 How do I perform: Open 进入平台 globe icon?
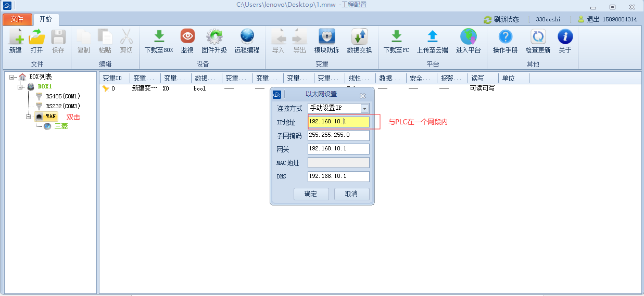[x=469, y=37]
